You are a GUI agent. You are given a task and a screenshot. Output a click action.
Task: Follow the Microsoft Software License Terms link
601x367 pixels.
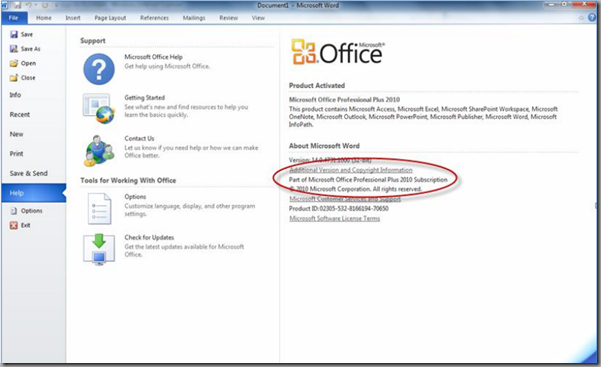(335, 219)
